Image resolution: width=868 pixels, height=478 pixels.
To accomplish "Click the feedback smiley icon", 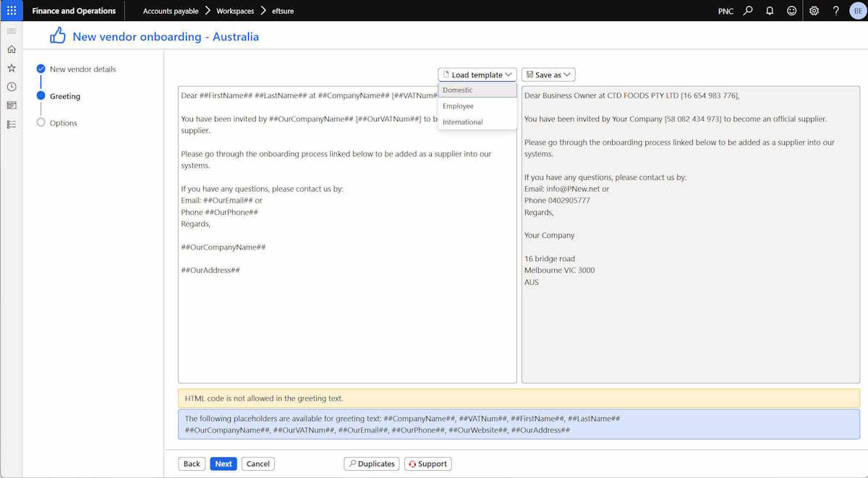I will [x=791, y=11].
